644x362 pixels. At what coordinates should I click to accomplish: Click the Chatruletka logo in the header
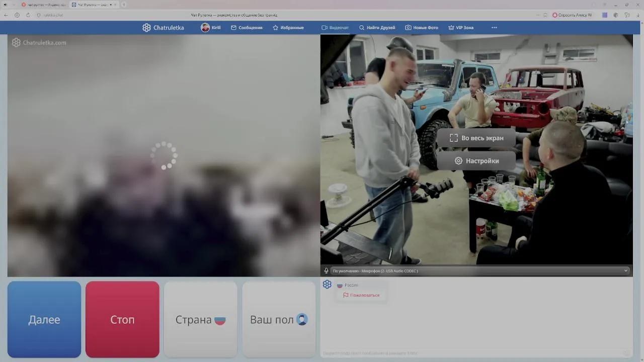[x=163, y=28]
